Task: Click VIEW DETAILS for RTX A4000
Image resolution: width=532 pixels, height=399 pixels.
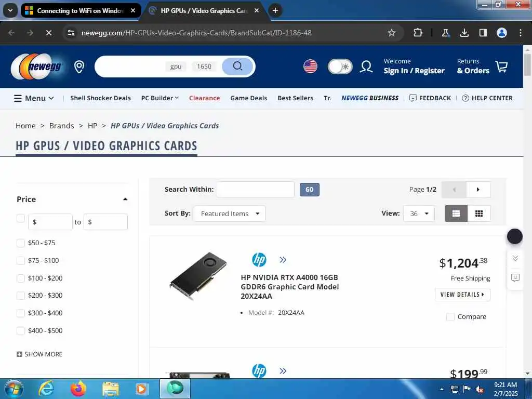Action: click(x=462, y=295)
